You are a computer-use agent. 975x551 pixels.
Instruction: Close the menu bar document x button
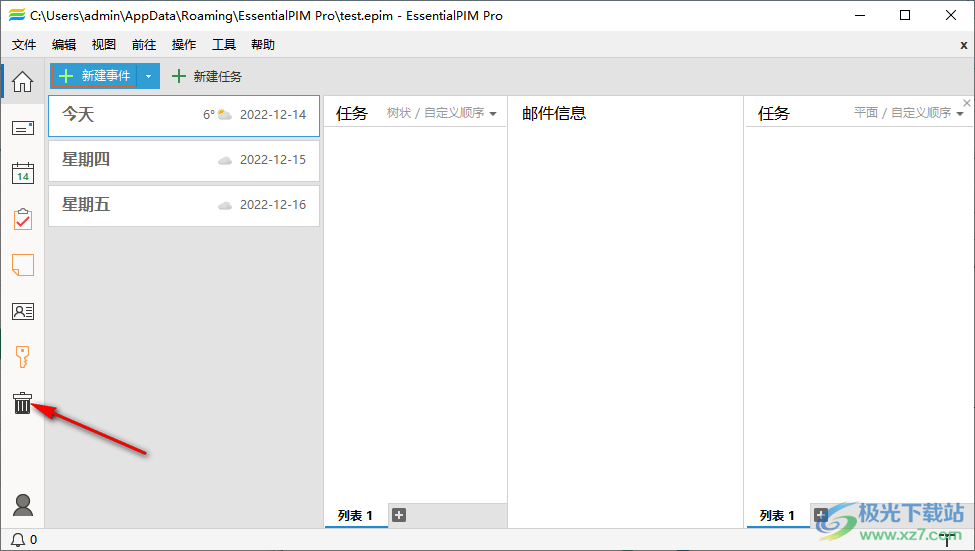964,45
